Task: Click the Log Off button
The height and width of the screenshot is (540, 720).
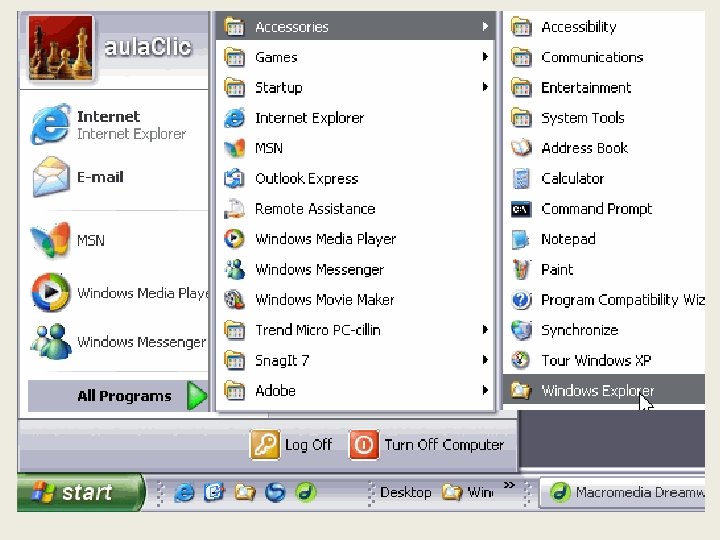Action: [x=291, y=444]
